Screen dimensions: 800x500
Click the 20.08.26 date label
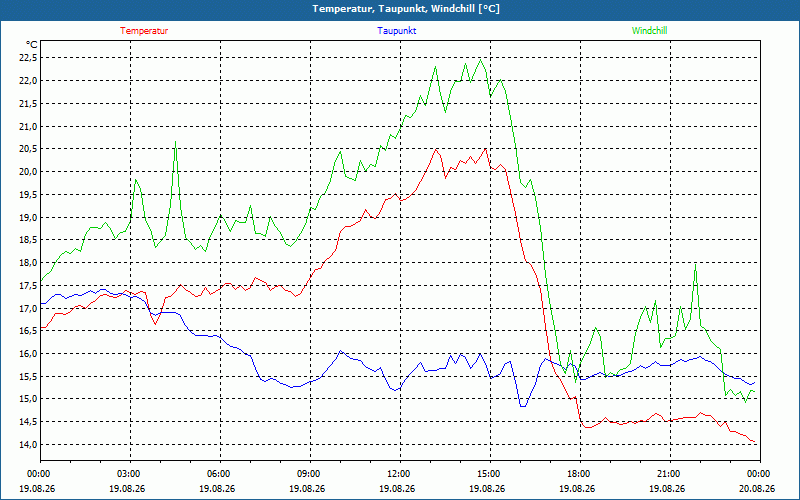[757, 488]
